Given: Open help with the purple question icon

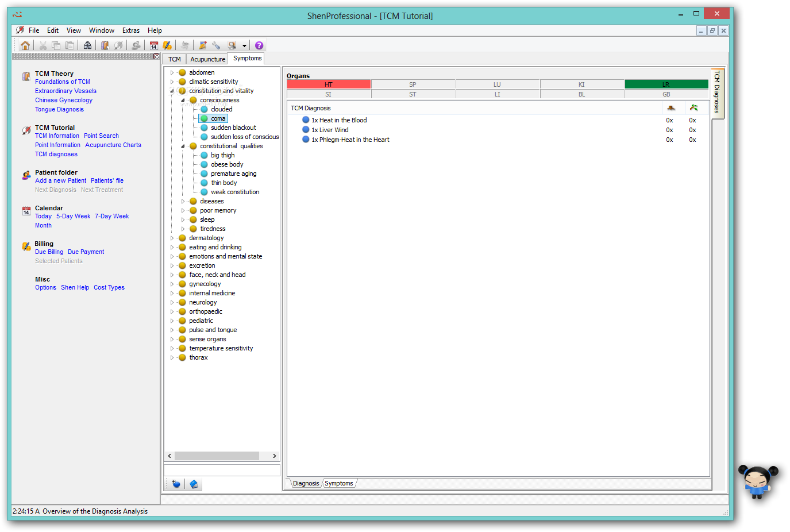Looking at the screenshot, I should tap(259, 45).
